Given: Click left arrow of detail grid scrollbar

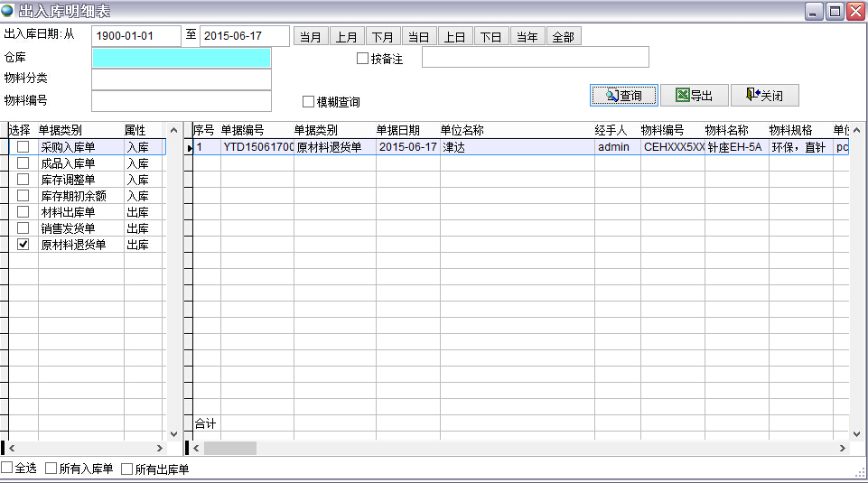Looking at the screenshot, I should (x=197, y=448).
